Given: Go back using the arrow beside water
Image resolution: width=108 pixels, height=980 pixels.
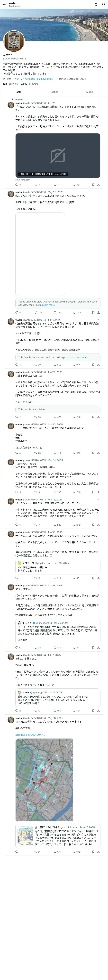Looking at the screenshot, I should 4,5.
